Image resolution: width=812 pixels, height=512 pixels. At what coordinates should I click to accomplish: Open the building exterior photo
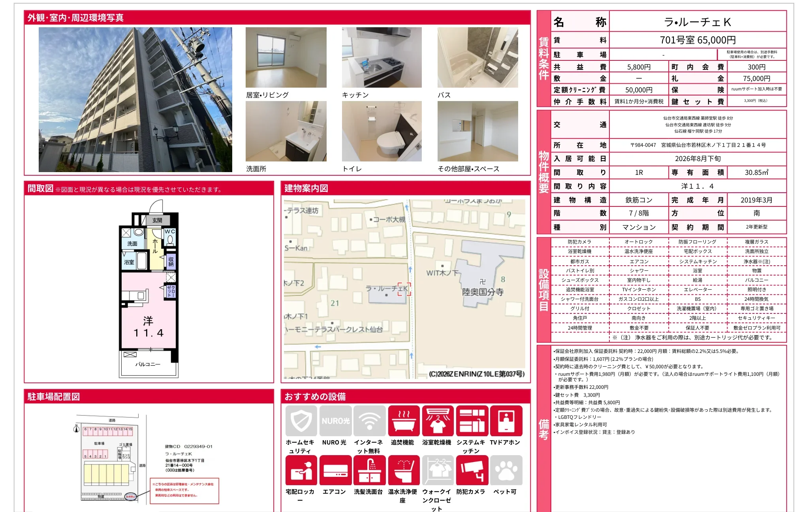coord(135,99)
